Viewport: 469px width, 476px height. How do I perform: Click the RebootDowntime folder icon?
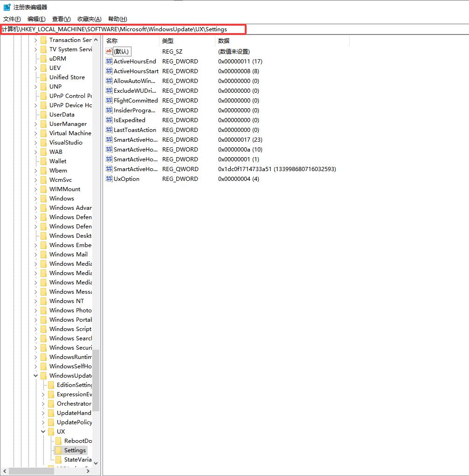(x=58, y=441)
